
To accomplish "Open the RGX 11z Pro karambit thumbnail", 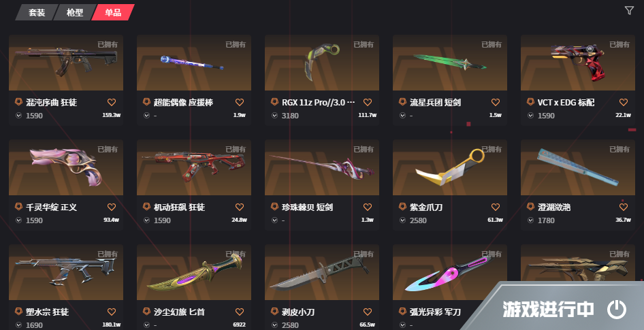I will click(x=322, y=63).
